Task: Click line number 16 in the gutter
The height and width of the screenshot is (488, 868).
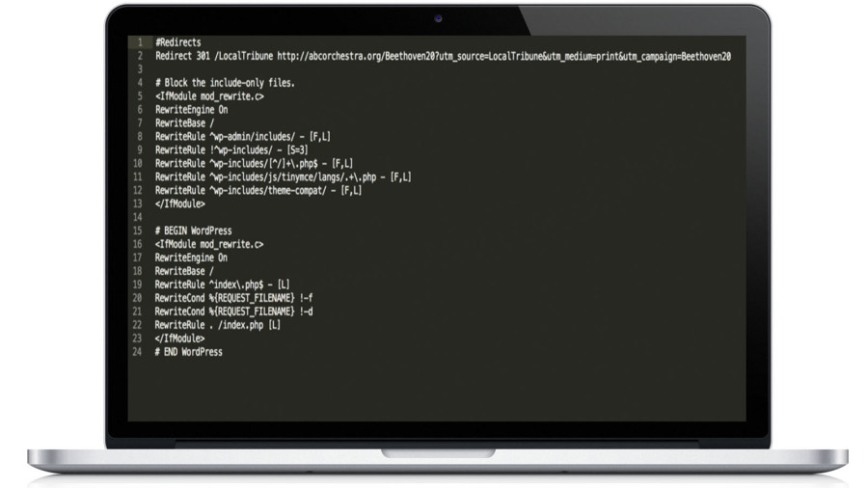Action: 137,244
